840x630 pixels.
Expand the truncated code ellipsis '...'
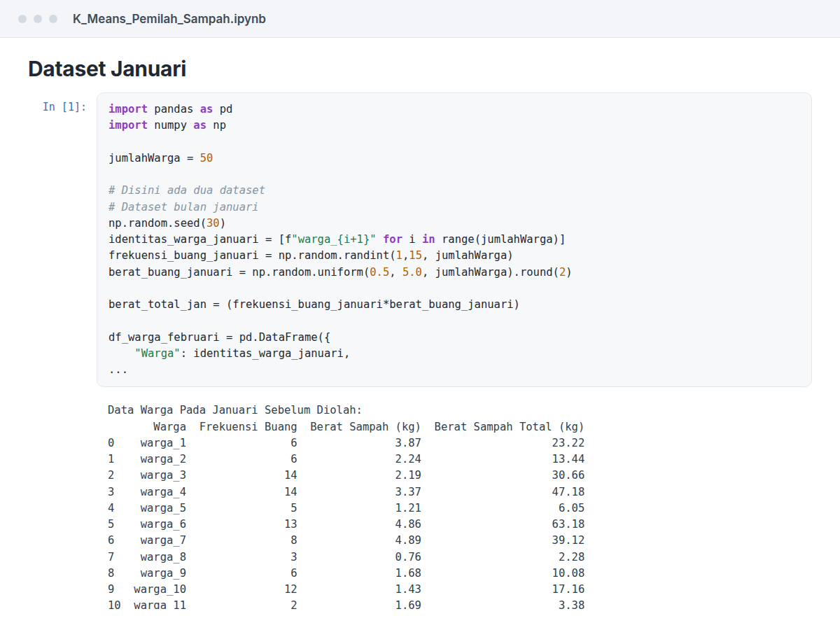point(118,370)
